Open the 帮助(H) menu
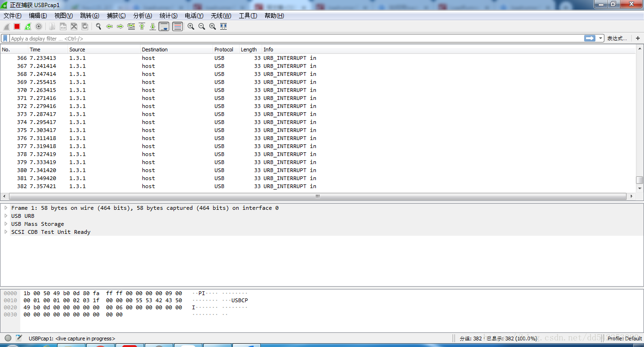The image size is (644, 347). [274, 16]
